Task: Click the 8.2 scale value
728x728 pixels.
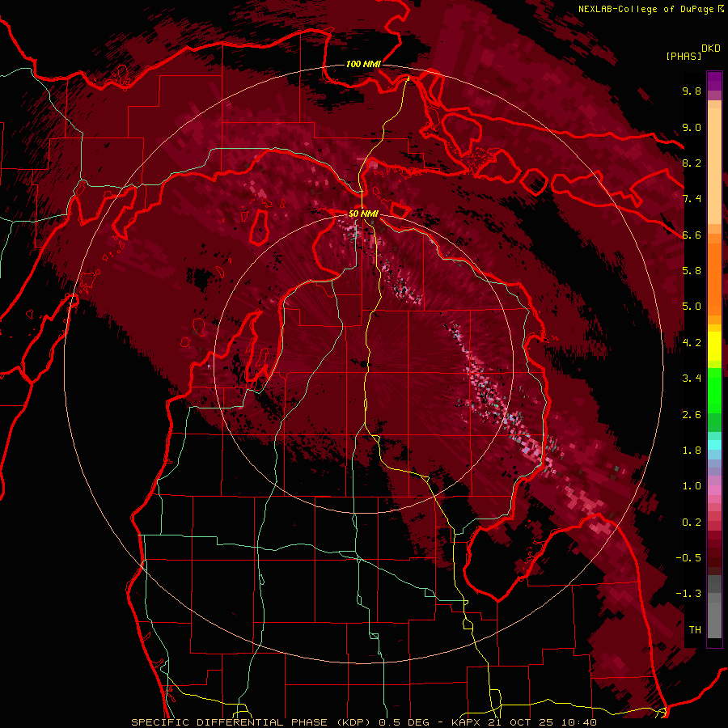Action: click(692, 163)
